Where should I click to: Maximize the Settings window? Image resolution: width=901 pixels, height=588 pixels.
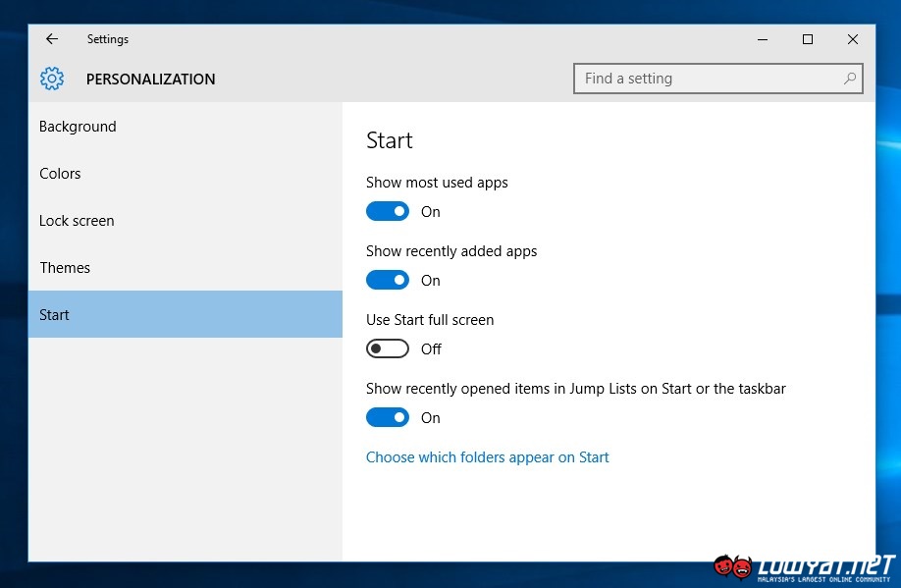click(808, 39)
